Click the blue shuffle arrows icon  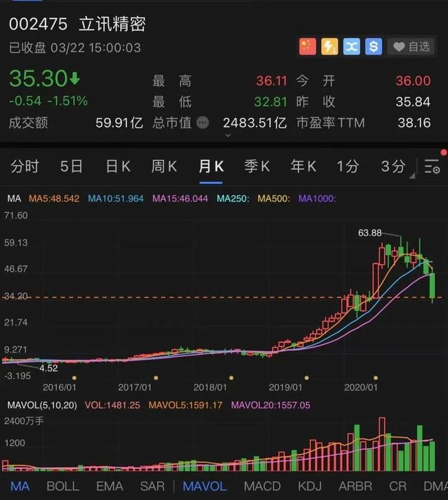click(352, 46)
